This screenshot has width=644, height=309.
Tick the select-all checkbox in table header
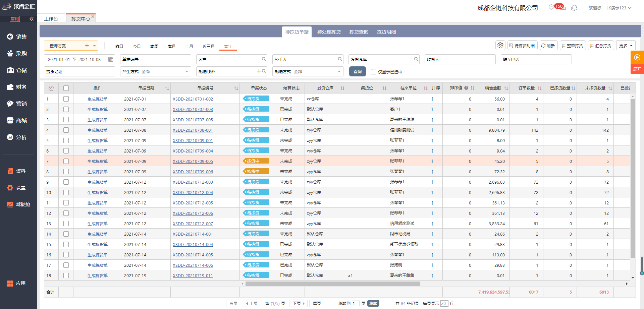[66, 88]
